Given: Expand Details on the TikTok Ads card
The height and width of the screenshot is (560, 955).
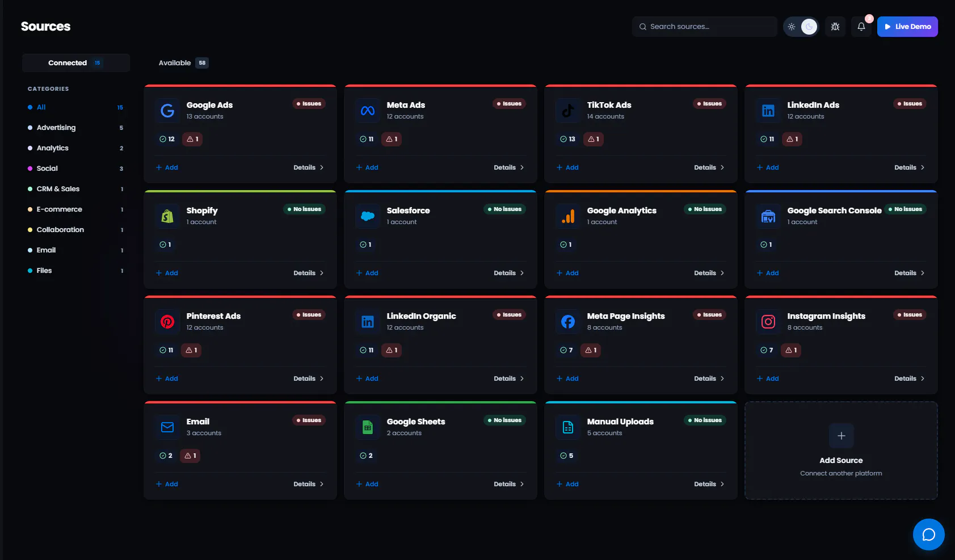Looking at the screenshot, I should click(x=709, y=167).
